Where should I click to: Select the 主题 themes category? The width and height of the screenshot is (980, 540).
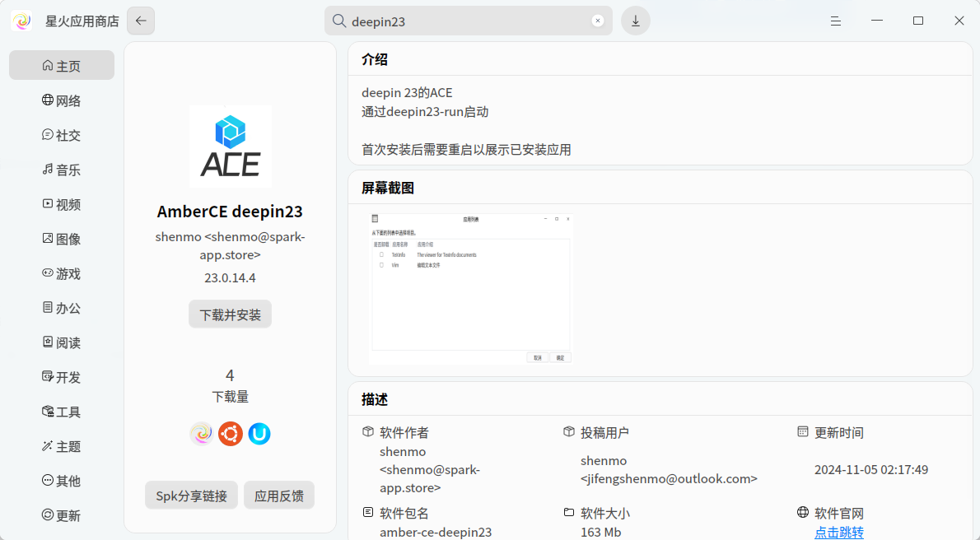tap(62, 446)
